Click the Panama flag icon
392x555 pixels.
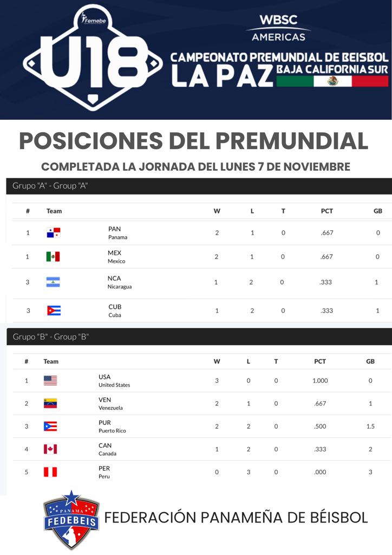(x=53, y=233)
